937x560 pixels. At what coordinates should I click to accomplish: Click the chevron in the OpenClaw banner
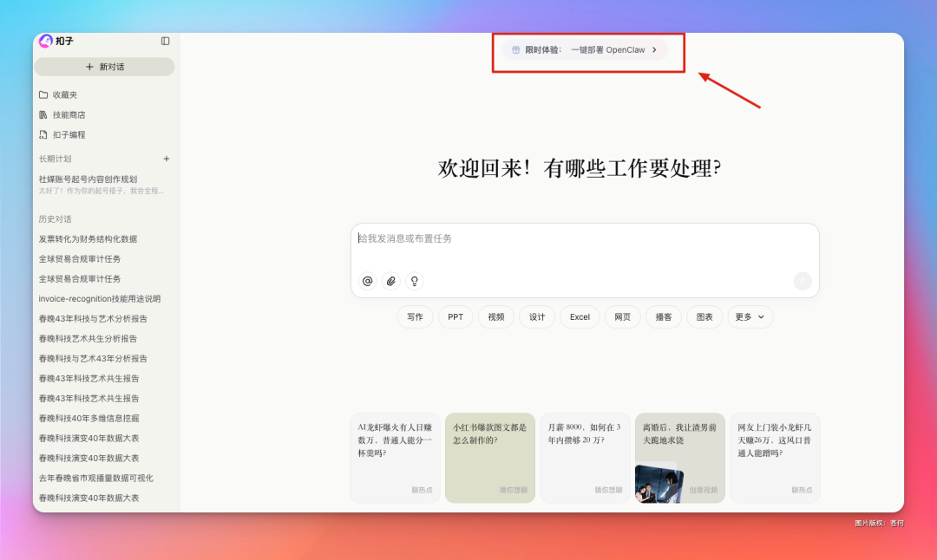(655, 49)
